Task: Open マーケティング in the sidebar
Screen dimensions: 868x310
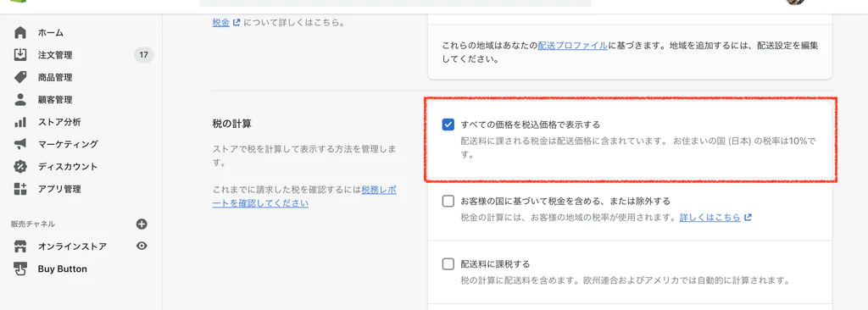Action: pos(68,144)
